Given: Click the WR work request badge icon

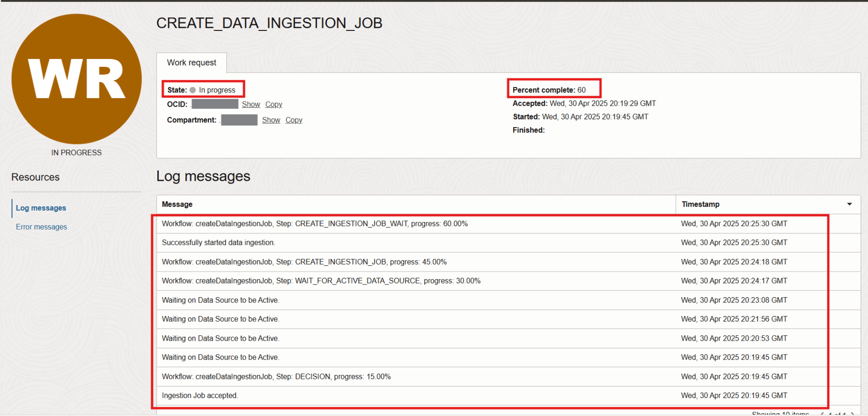Looking at the screenshot, I should click(x=76, y=79).
